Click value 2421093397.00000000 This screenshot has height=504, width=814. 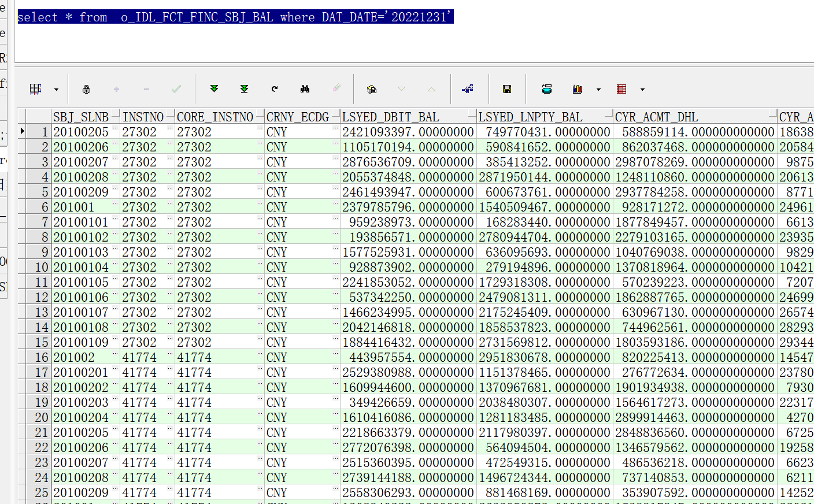coord(408,132)
